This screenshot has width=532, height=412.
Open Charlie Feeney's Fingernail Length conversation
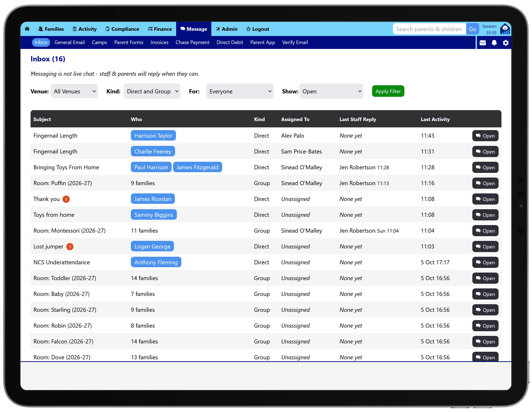click(485, 152)
